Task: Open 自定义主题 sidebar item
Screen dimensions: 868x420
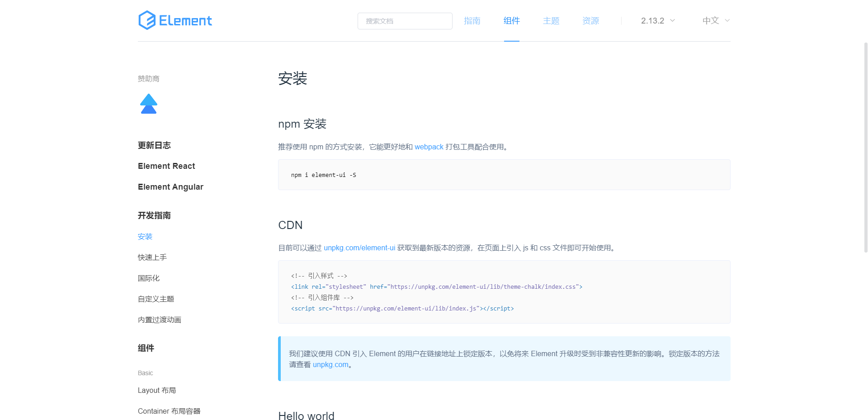Action: [x=156, y=299]
